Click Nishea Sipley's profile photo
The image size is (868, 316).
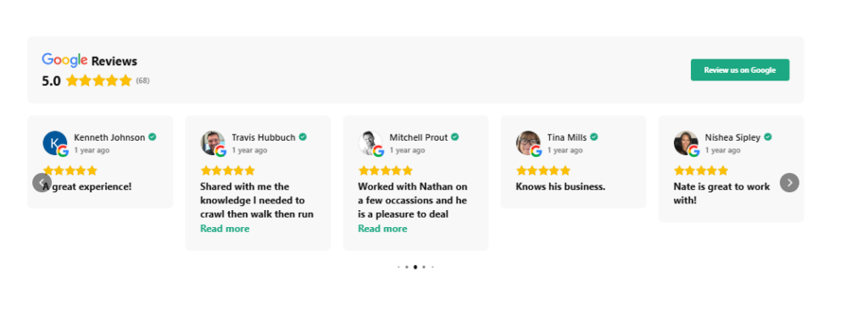click(x=686, y=143)
